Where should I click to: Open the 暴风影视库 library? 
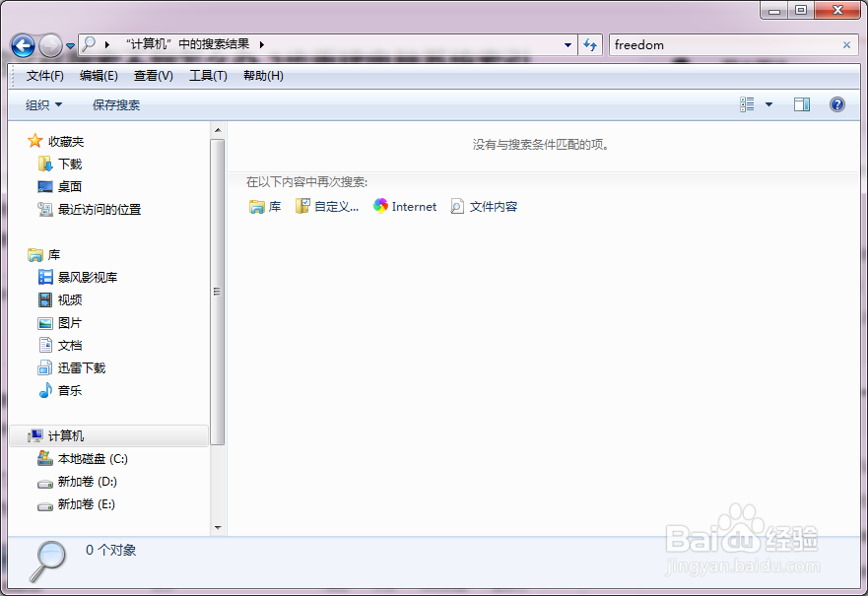(x=78, y=277)
